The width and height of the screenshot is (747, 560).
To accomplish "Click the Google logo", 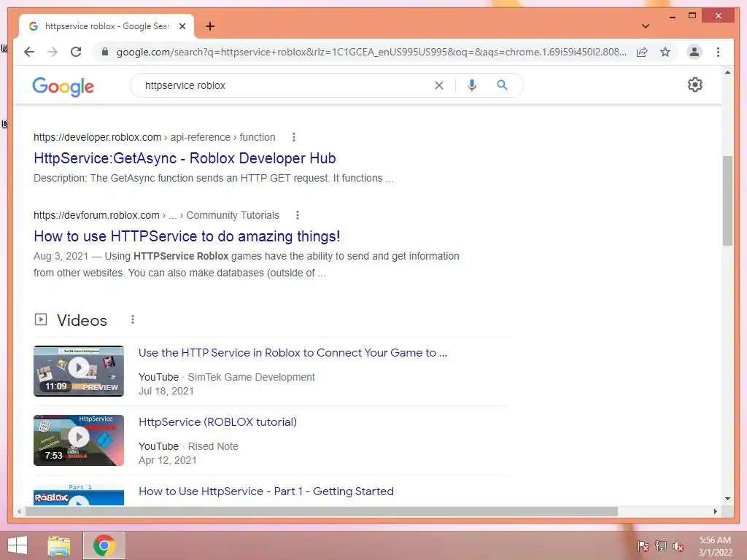I will click(63, 87).
